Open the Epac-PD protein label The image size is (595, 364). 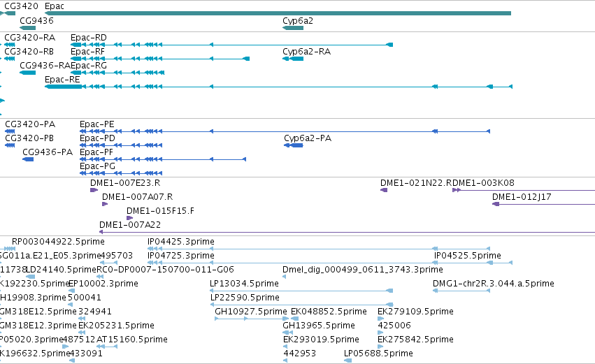(97, 138)
